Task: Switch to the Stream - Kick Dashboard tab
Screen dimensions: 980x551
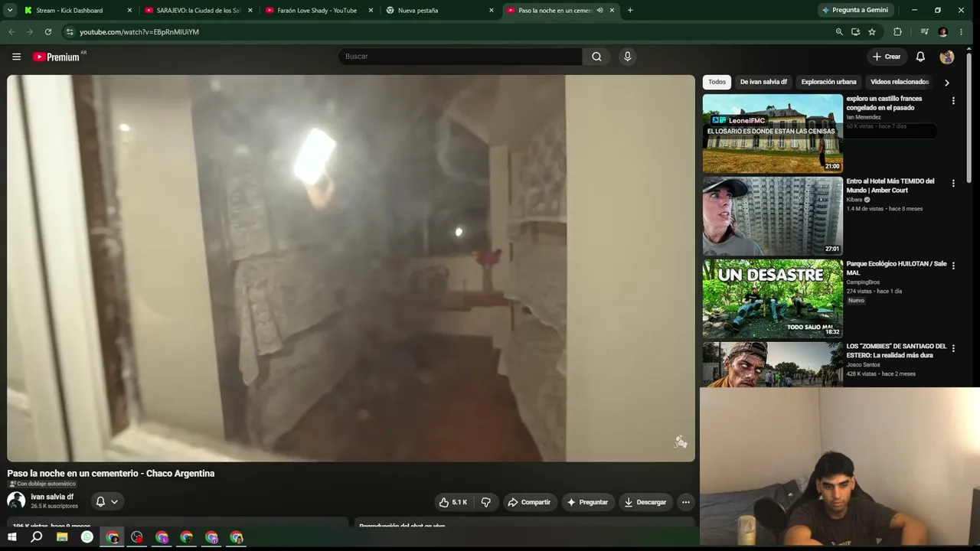Action: click(70, 11)
